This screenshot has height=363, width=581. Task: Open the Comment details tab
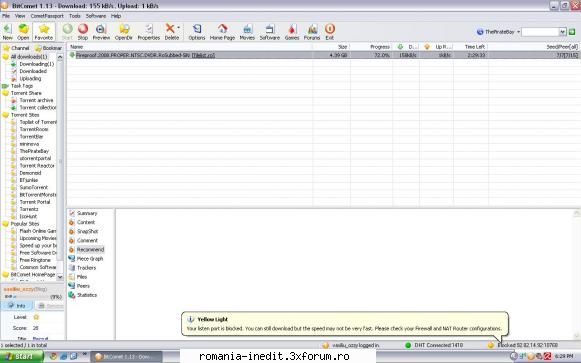87,240
